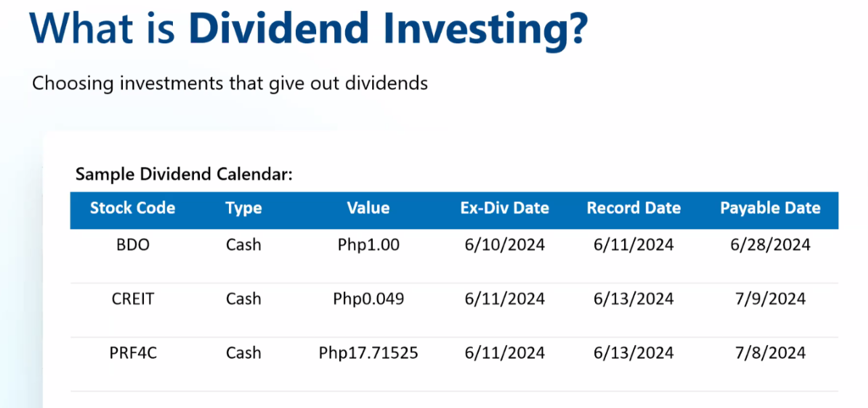
Task: Click the Php17.71525 dividend value cell
Action: pyautogui.click(x=368, y=352)
